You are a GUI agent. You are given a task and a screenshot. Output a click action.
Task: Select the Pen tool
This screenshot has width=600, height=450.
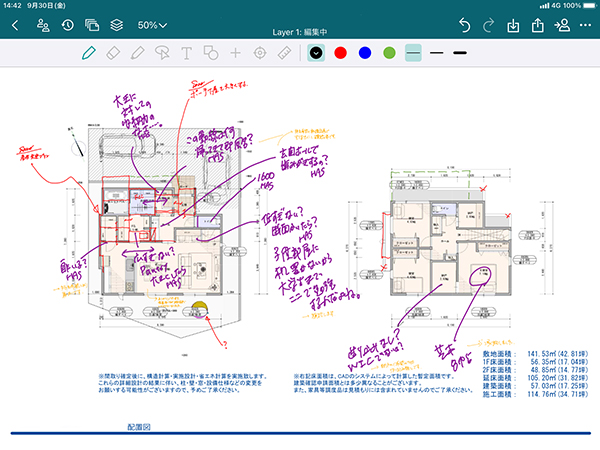[89, 52]
